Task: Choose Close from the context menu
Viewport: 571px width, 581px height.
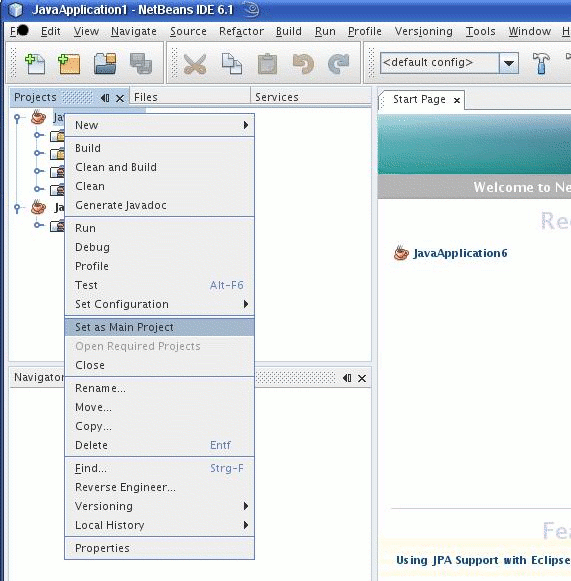Action: click(x=159, y=365)
